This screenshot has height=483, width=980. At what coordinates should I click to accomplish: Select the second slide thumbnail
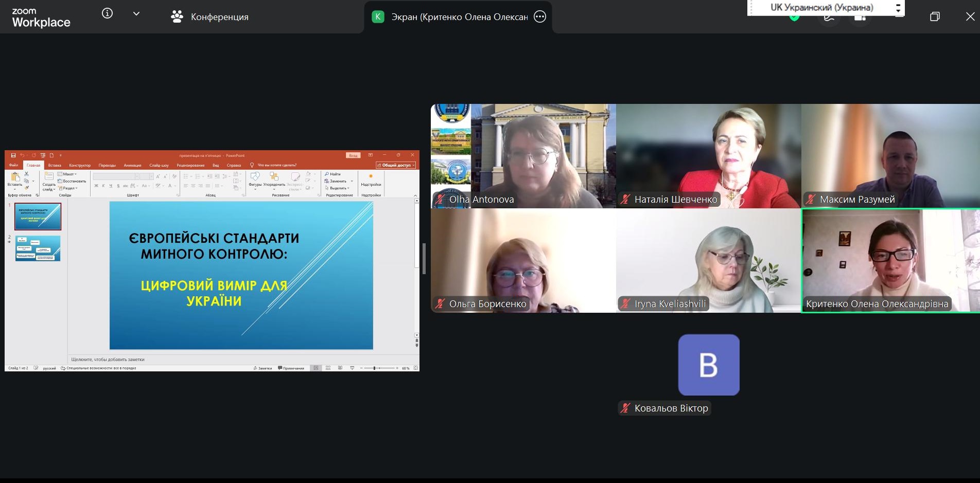38,248
